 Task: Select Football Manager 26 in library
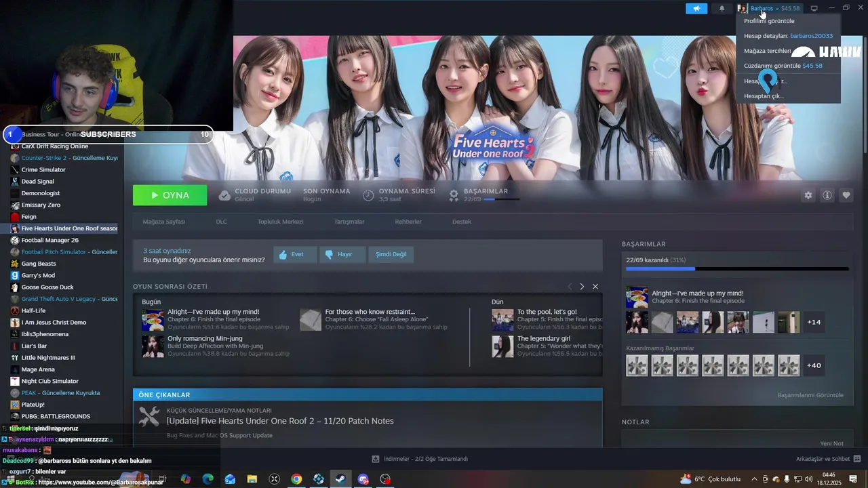(50, 240)
